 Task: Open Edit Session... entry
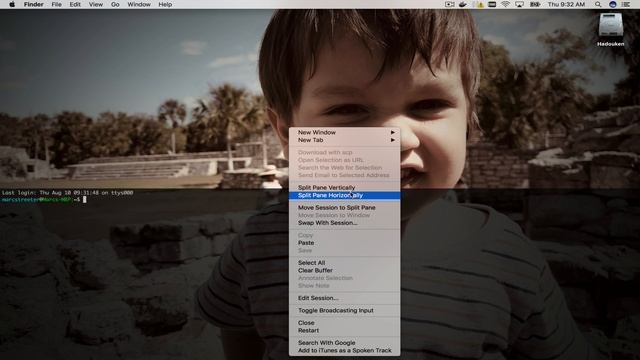(344, 298)
